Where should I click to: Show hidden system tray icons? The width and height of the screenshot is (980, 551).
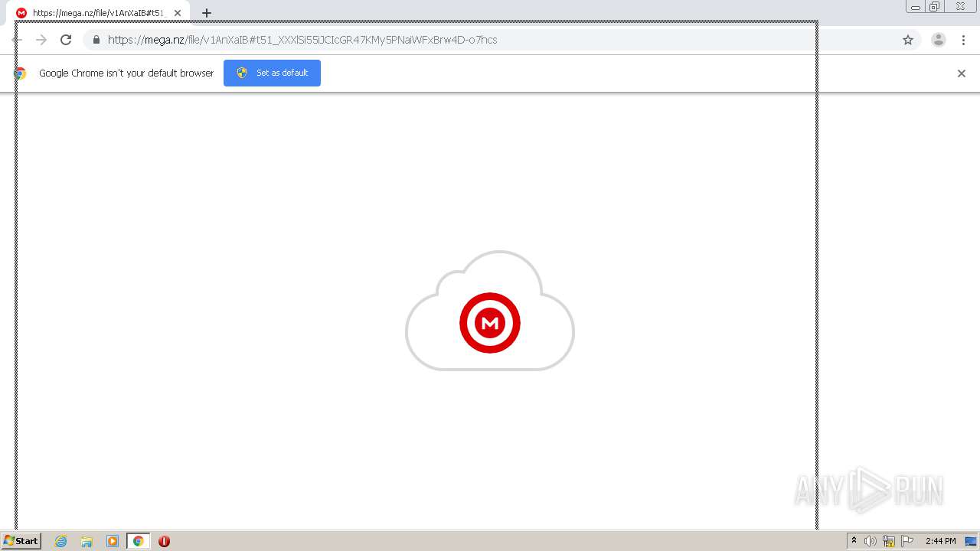coord(854,540)
